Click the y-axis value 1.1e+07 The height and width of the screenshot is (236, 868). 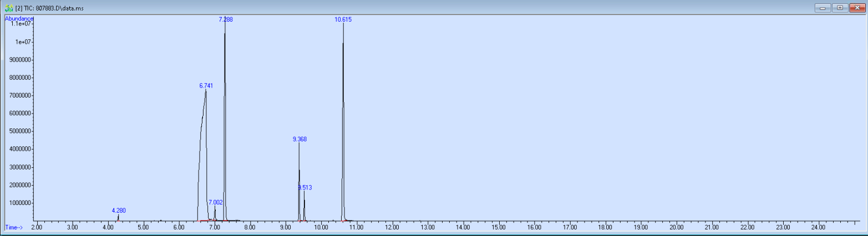click(x=22, y=24)
